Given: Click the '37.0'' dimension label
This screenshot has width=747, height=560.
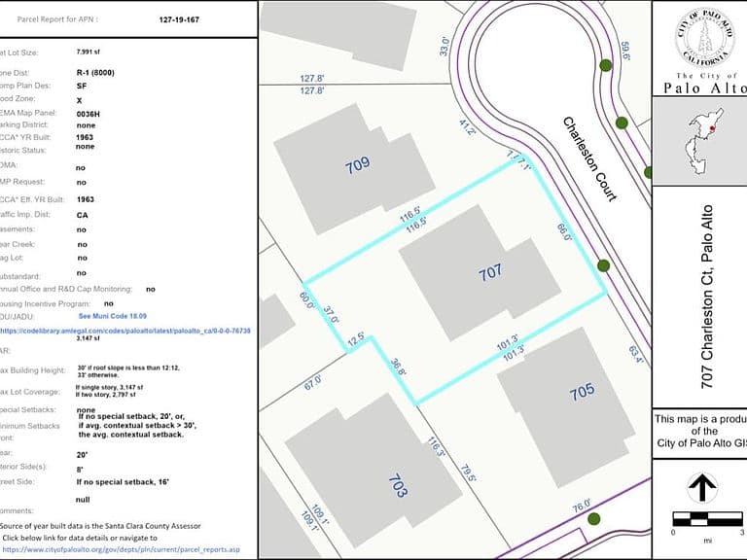Looking at the screenshot, I should click(331, 315).
